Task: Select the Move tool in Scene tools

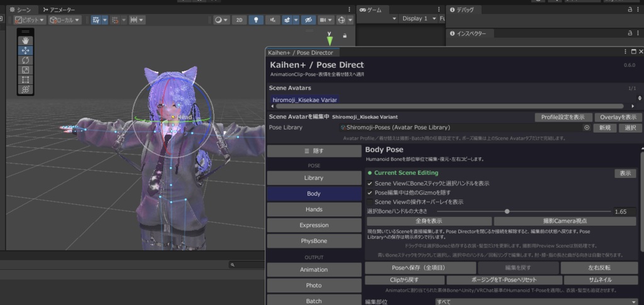Action: tap(25, 50)
